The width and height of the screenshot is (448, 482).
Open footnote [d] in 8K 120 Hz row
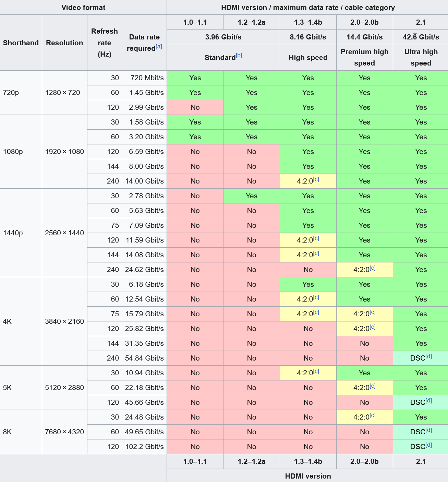[429, 445]
